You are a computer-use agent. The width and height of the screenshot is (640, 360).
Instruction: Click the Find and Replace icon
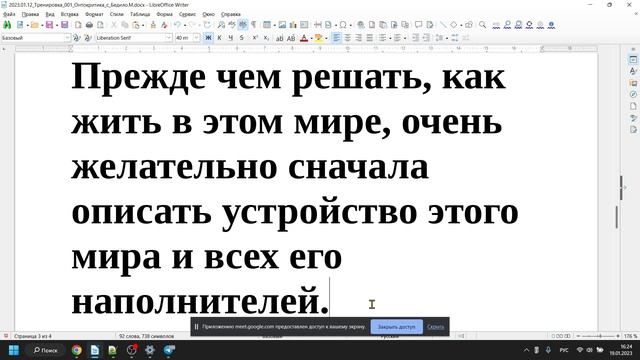click(x=221, y=25)
